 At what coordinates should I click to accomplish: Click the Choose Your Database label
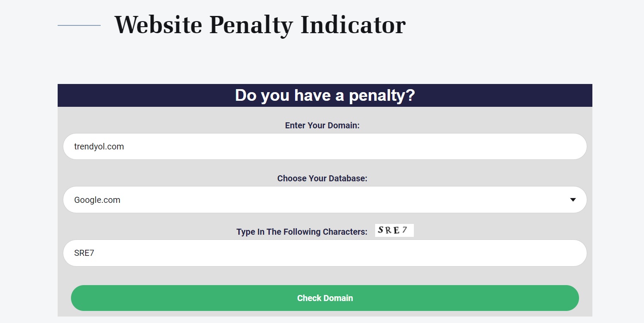[x=322, y=178]
